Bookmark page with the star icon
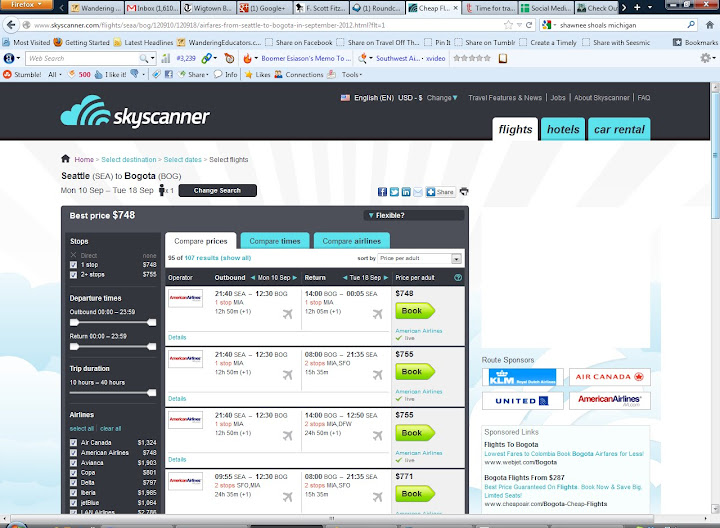The height and width of the screenshot is (528, 720). tap(508, 25)
